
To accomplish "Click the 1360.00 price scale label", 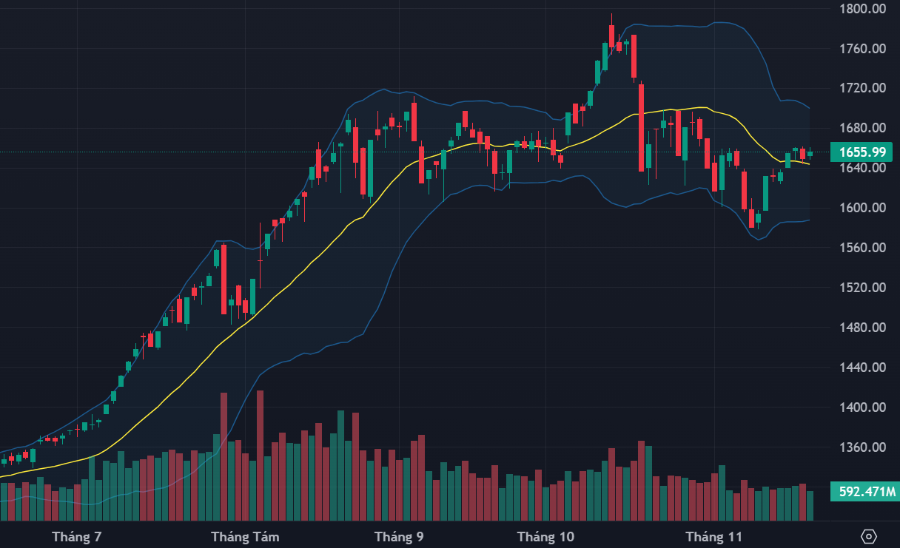I will (x=863, y=448).
